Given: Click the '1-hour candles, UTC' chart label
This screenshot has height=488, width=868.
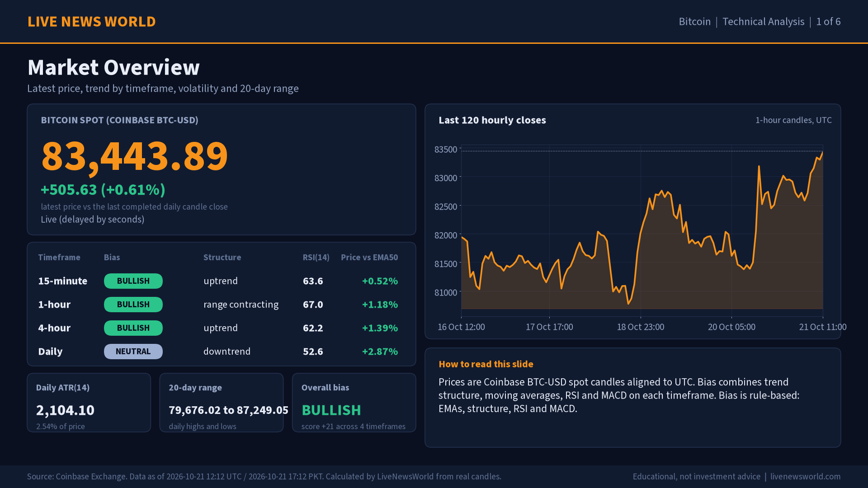Looking at the screenshot, I should tap(793, 120).
